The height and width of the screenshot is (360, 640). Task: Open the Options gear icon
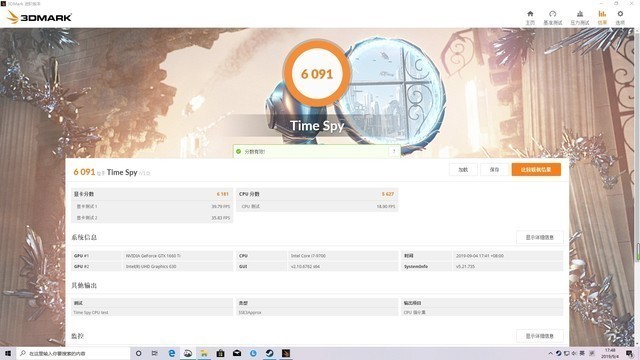point(620,17)
